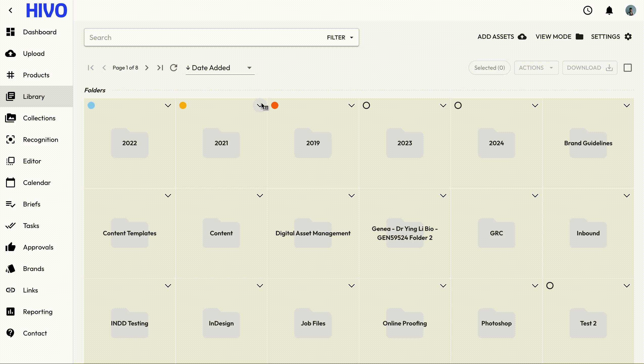Click orange color dot on 2021 folder
The image size is (644, 364).
pos(183,105)
